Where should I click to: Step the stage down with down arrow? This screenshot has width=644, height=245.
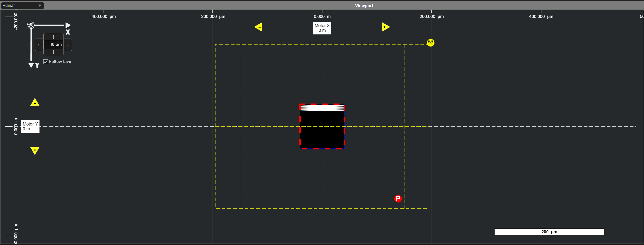[x=53, y=52]
